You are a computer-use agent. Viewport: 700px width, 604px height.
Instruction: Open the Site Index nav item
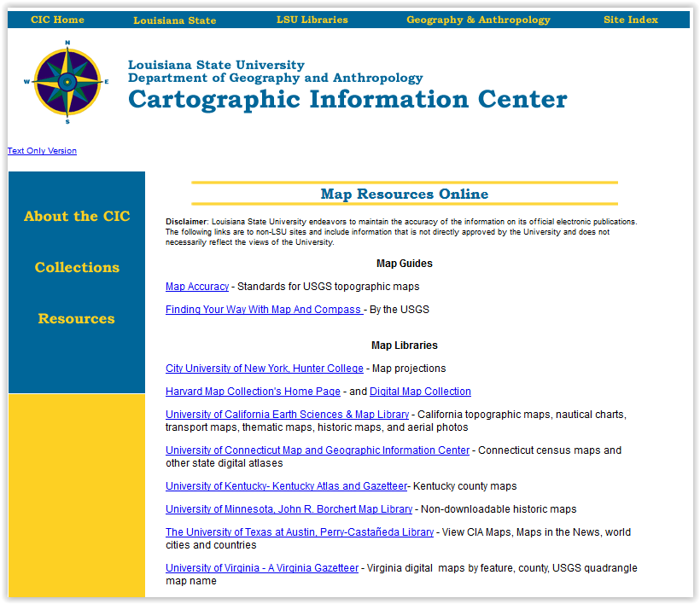click(631, 20)
